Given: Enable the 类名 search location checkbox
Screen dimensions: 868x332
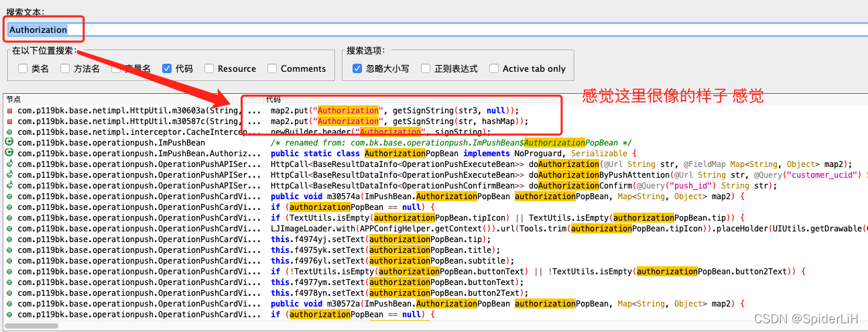Looking at the screenshot, I should click(x=23, y=68).
